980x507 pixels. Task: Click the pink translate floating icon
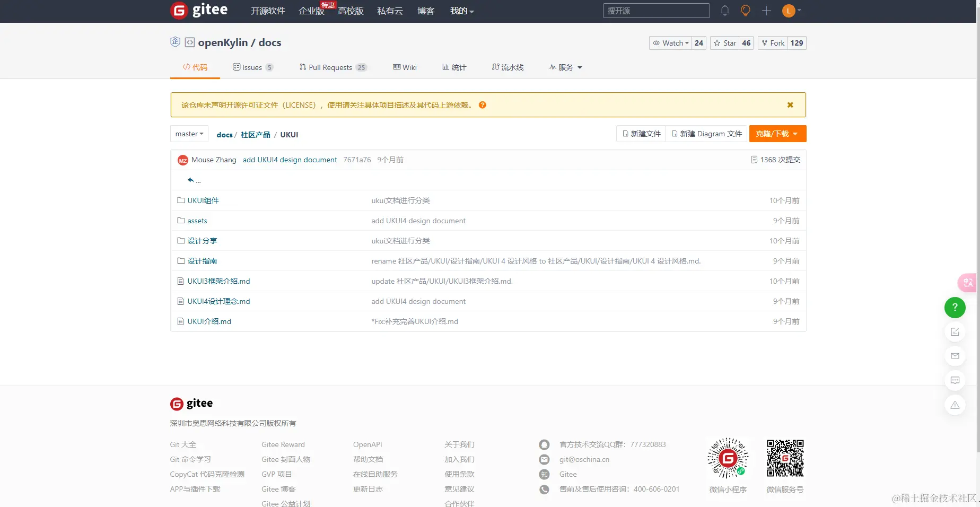point(968,283)
